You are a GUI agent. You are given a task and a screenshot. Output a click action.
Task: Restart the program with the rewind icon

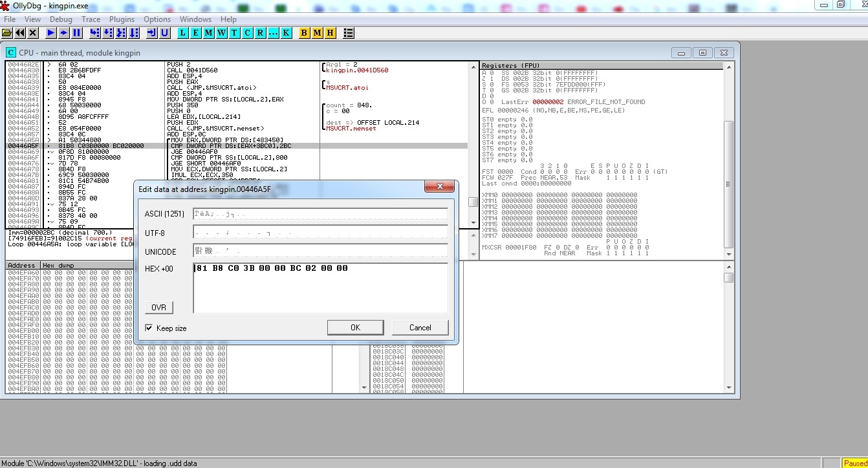click(x=20, y=32)
